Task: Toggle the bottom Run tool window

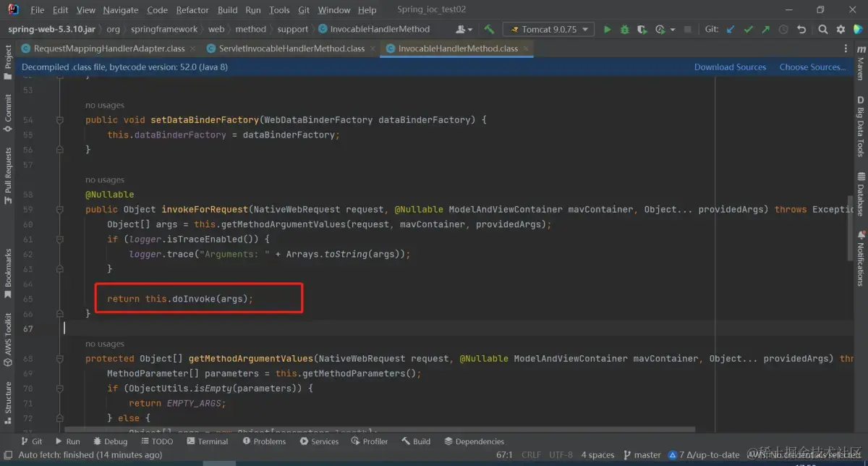Action: (x=67, y=441)
